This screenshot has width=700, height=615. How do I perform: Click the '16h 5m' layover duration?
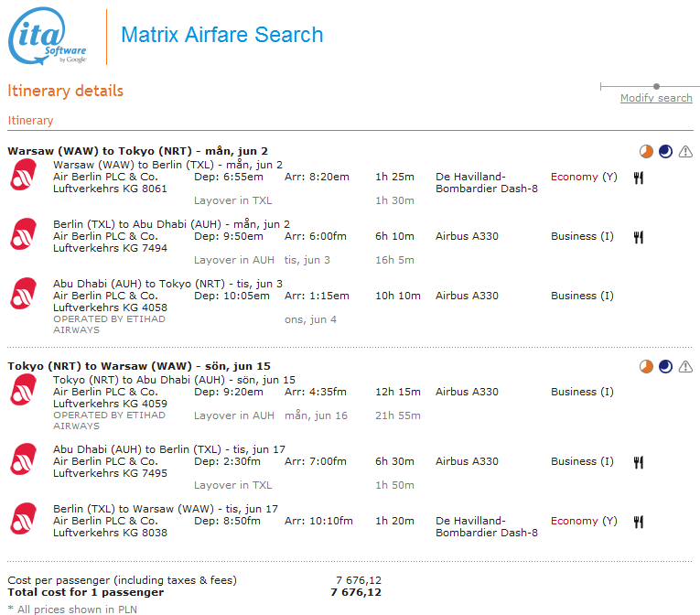[394, 260]
